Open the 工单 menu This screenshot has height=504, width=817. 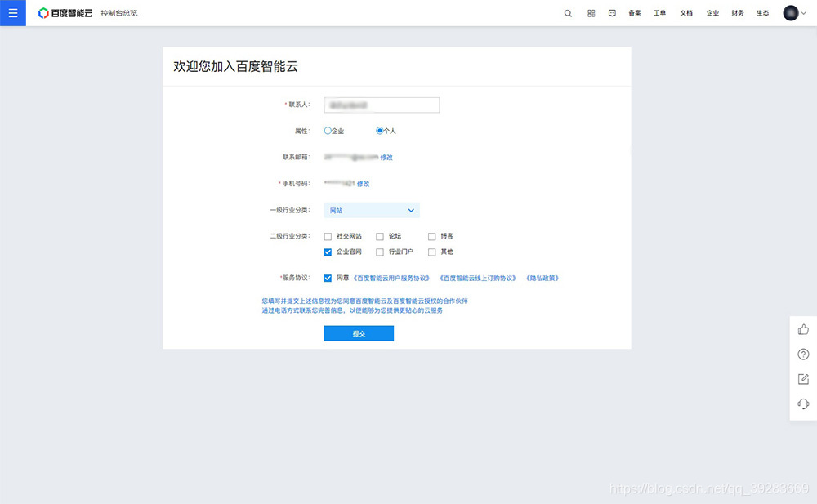click(x=659, y=14)
